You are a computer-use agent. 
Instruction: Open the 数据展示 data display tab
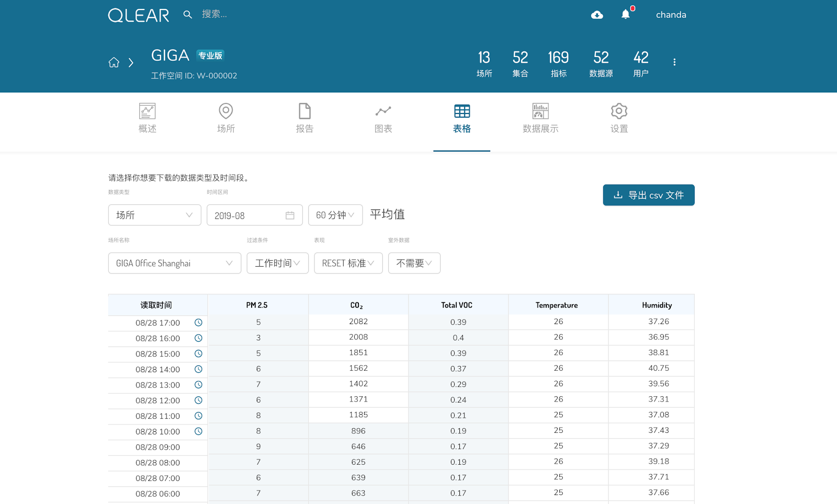[x=540, y=118]
